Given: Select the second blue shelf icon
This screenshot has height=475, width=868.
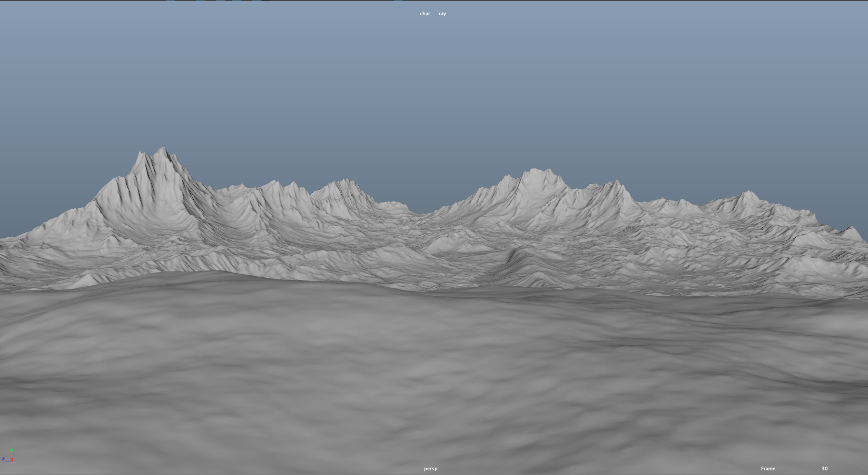Looking at the screenshot, I should click(x=200, y=1).
